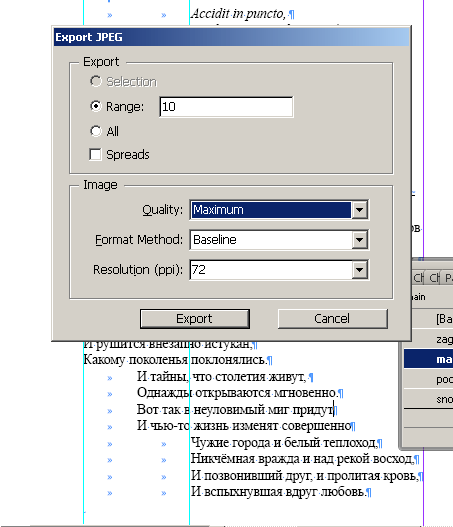Select the highlighted 'ma' style in the panel
The width and height of the screenshot is (453, 527).
pyautogui.click(x=428, y=359)
